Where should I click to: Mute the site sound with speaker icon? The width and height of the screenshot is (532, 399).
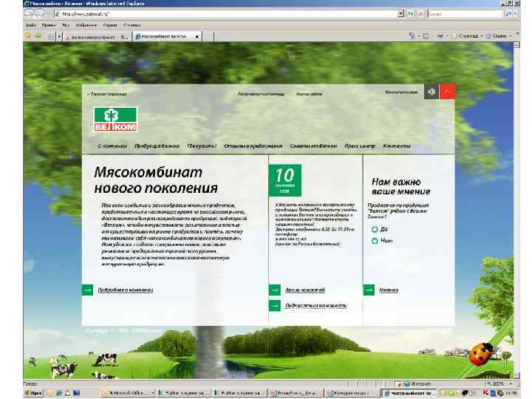coord(432,92)
